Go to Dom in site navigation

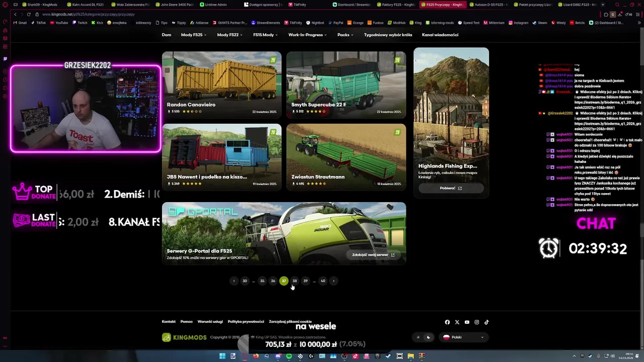coord(167,35)
